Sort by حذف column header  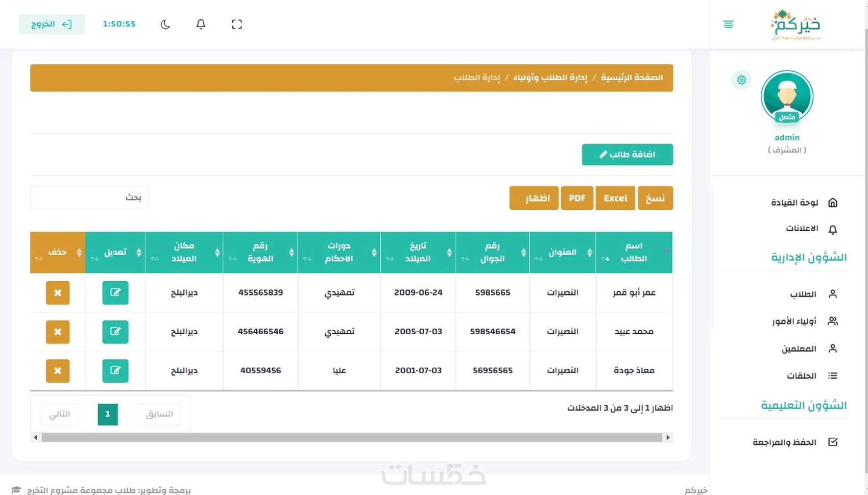pos(58,252)
